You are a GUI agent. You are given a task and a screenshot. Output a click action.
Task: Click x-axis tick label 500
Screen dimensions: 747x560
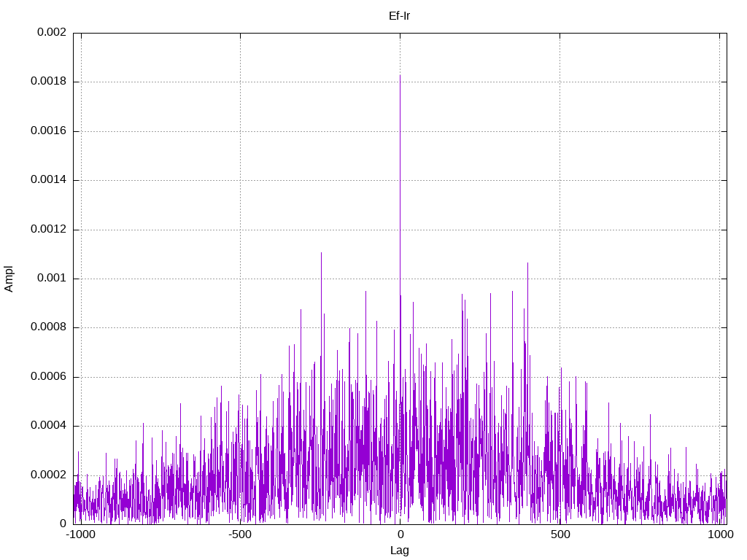tap(560, 534)
